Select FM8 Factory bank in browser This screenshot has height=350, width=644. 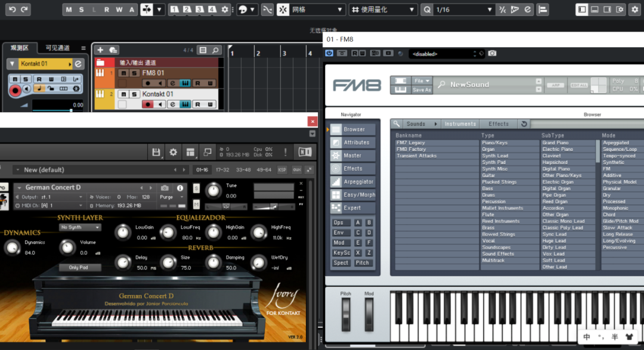tap(436, 150)
